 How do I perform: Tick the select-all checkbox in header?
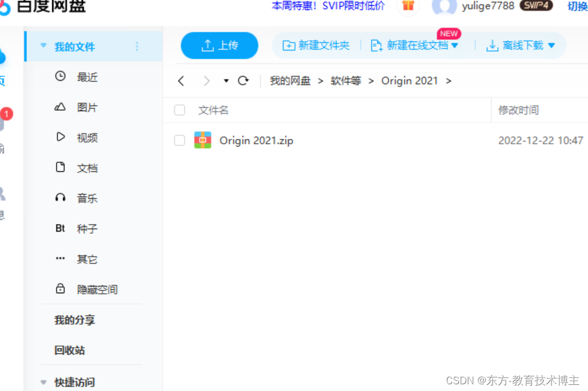point(180,110)
